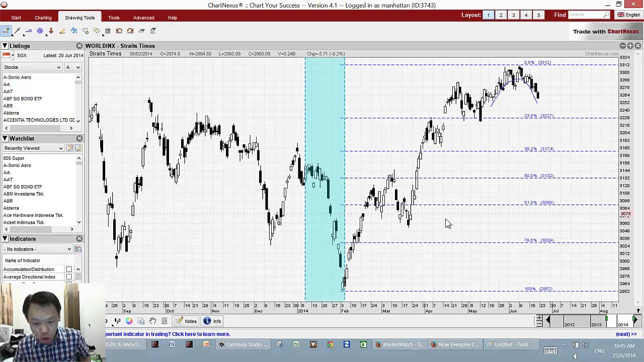Open the watchlist edit notepad icon

coord(70,148)
